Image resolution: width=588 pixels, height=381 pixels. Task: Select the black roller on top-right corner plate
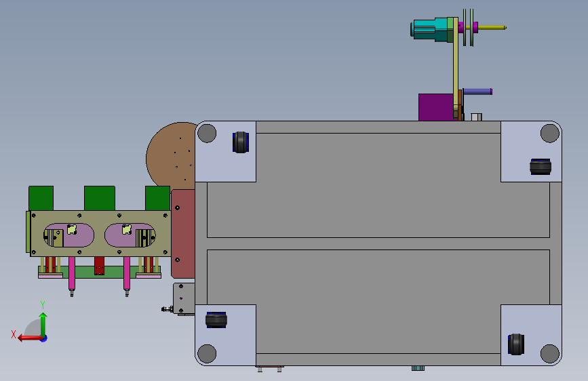coord(541,167)
